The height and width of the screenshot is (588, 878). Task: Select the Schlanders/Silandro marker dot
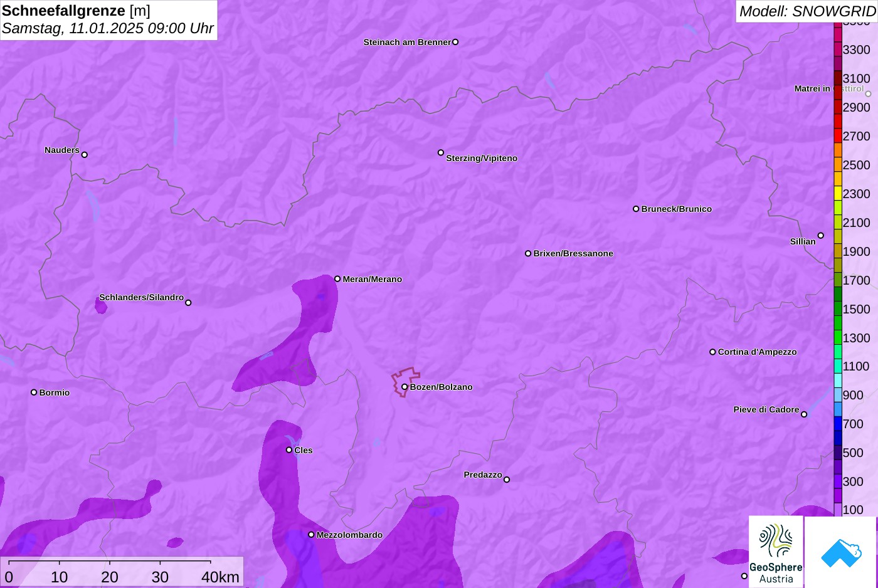click(x=188, y=303)
